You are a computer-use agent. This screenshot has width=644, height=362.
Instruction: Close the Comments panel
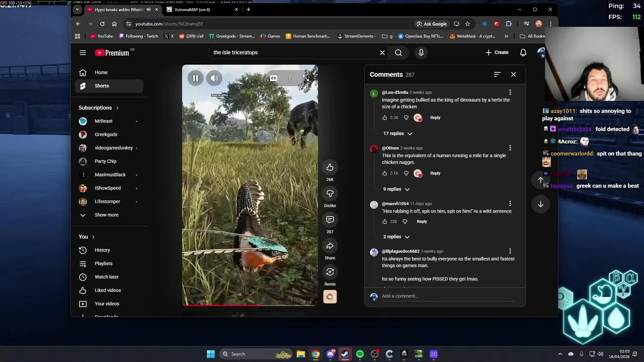click(x=513, y=74)
